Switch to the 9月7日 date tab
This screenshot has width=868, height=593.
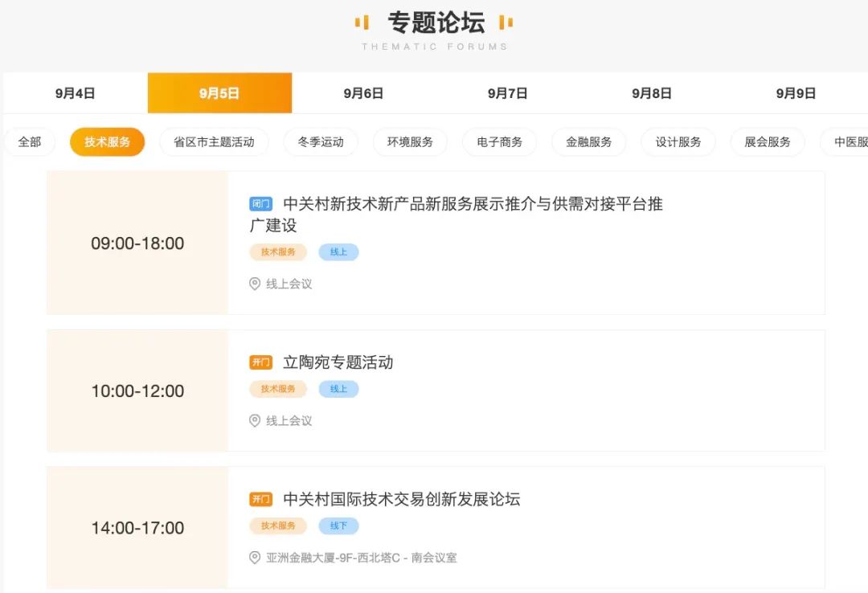[x=508, y=93]
